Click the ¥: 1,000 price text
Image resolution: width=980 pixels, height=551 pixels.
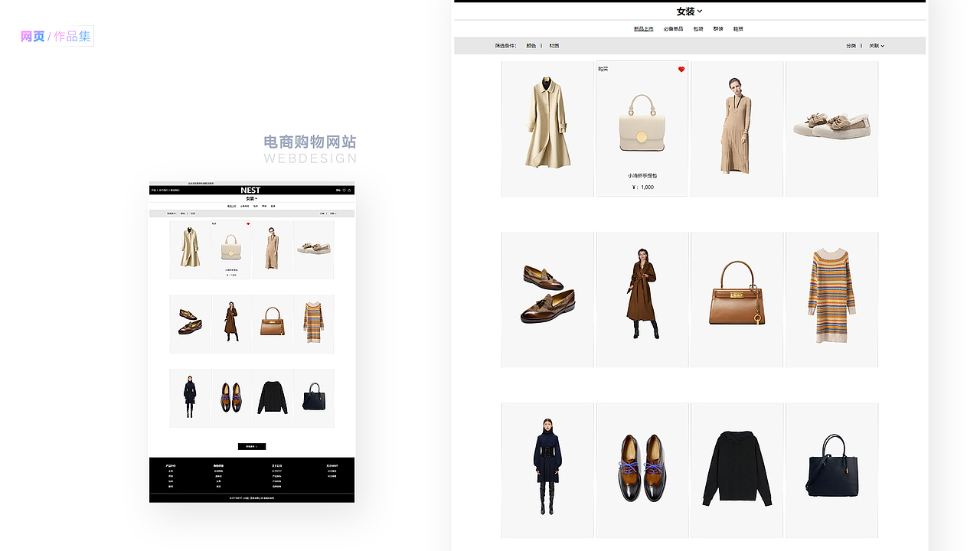[x=642, y=187]
